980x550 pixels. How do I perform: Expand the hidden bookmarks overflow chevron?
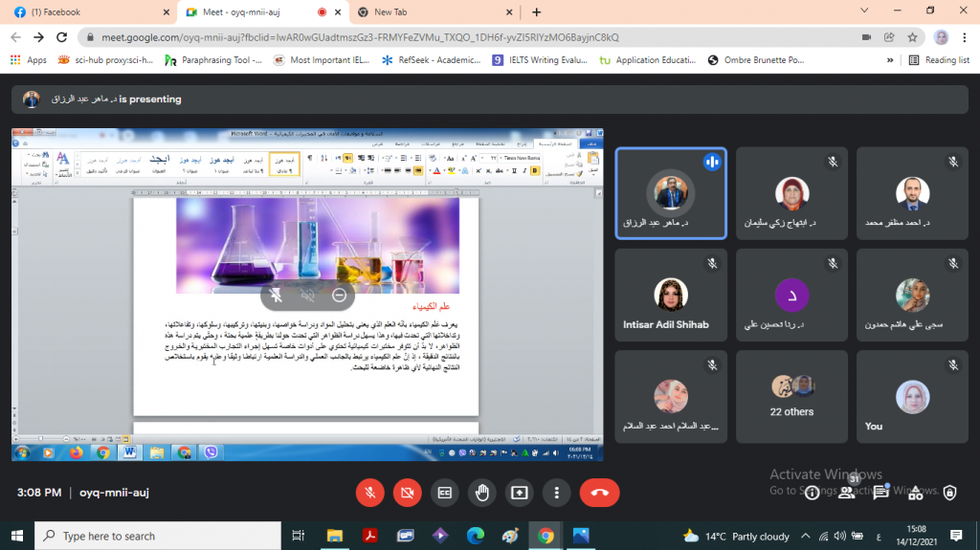pos(893,59)
